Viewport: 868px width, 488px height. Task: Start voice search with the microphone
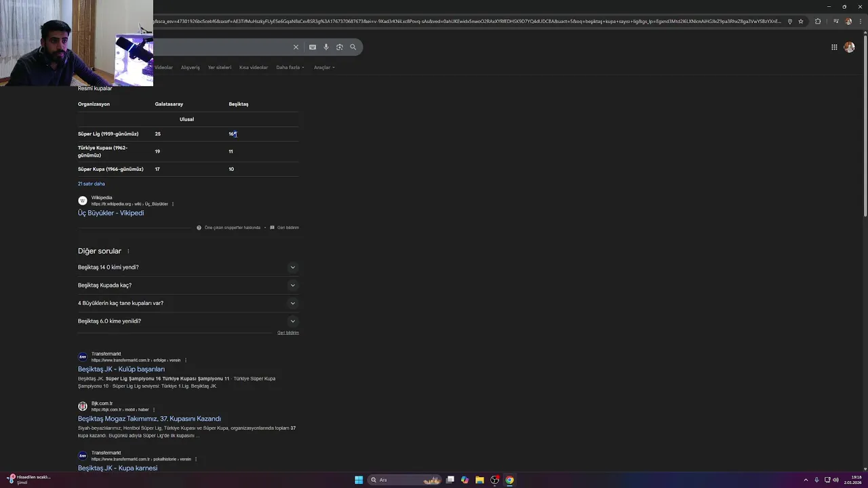pyautogui.click(x=326, y=47)
